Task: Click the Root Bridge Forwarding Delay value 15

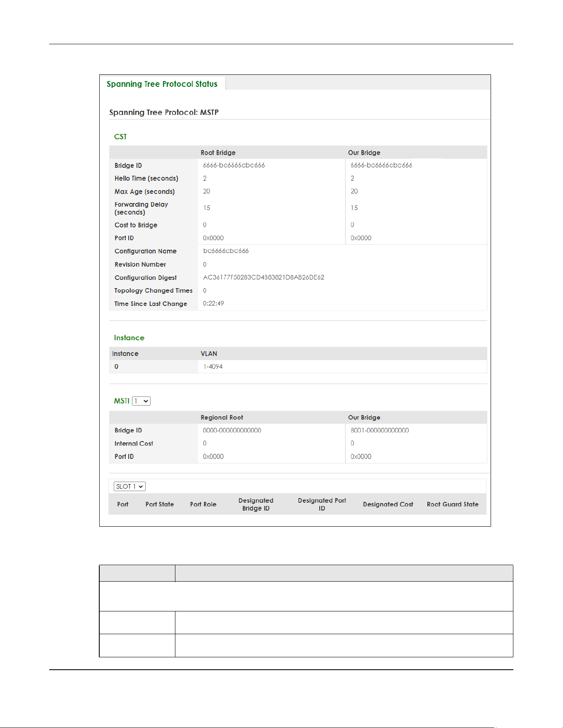Action: (206, 208)
